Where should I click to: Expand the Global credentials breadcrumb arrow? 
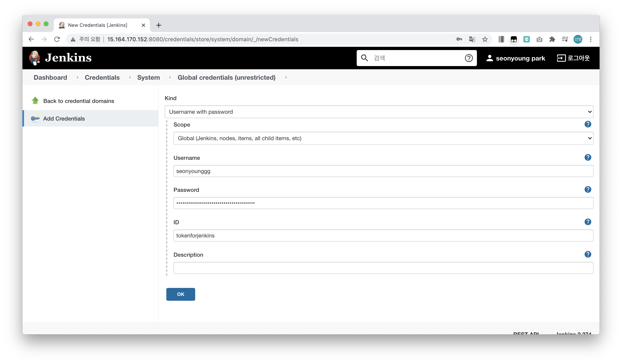286,77
